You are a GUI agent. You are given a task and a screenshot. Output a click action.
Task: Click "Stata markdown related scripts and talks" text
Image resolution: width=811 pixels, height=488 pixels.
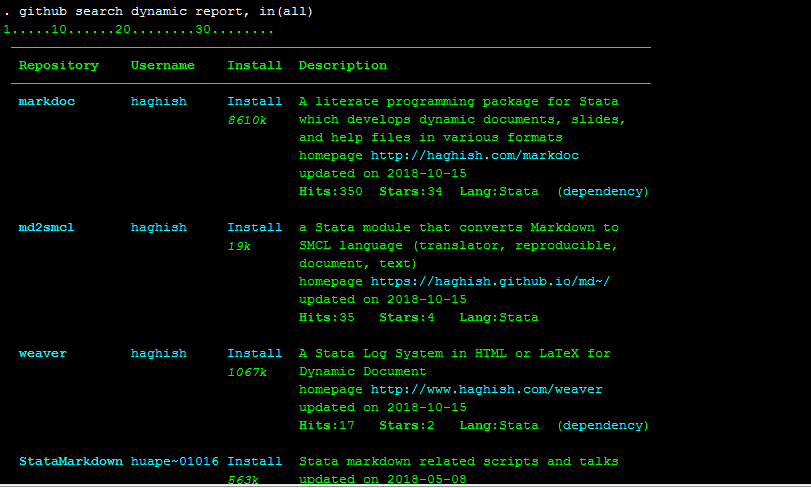(459, 461)
